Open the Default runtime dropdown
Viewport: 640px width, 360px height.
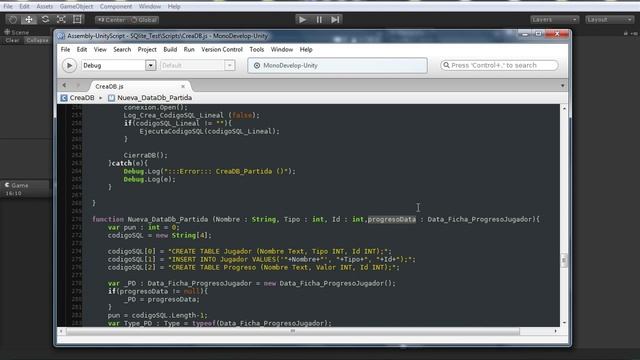tap(198, 65)
